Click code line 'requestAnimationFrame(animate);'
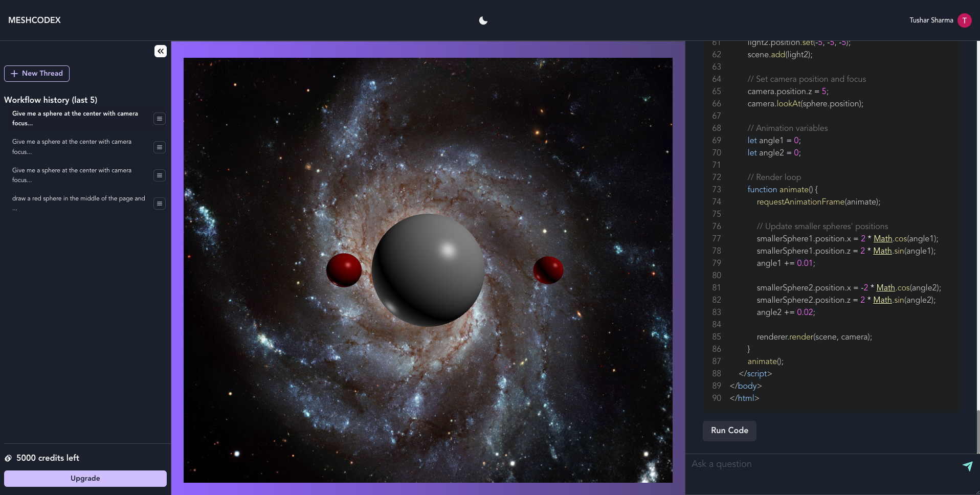Image resolution: width=980 pixels, height=495 pixels. pos(818,202)
